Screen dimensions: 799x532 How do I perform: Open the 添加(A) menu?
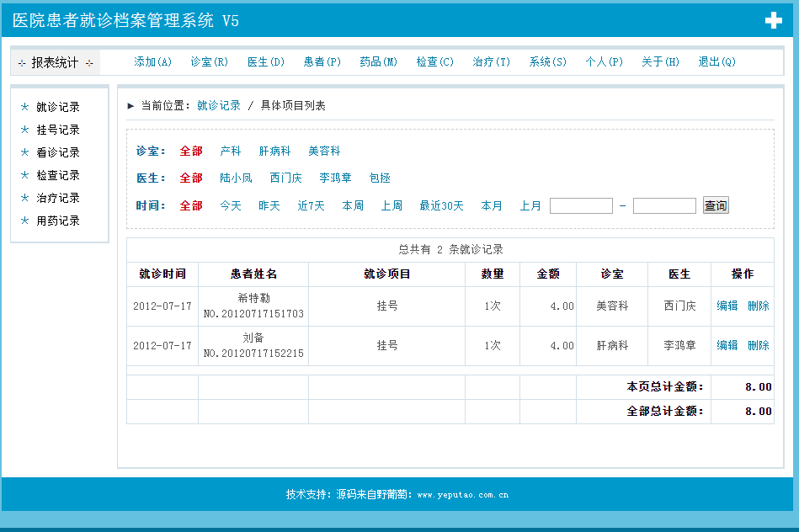(x=152, y=62)
